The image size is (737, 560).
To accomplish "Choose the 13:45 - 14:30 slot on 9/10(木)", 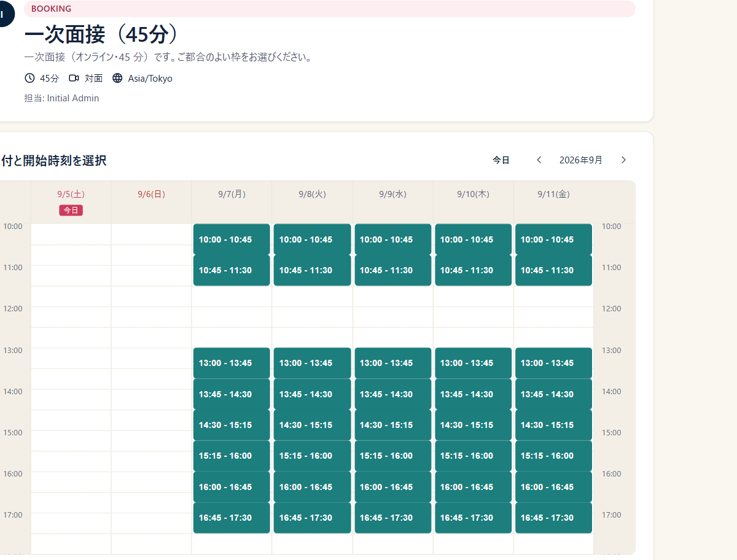I will pyautogui.click(x=474, y=394).
